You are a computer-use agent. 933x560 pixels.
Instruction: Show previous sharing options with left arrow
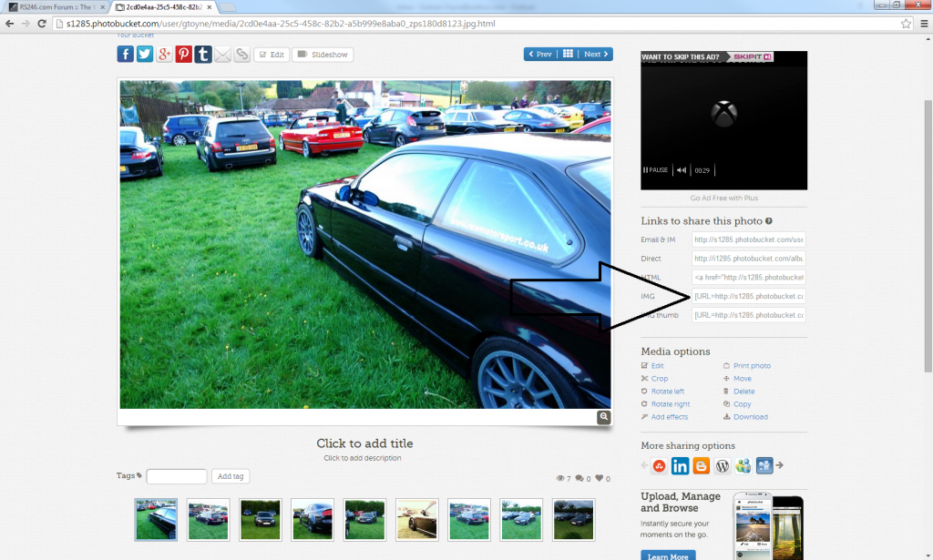(x=644, y=465)
